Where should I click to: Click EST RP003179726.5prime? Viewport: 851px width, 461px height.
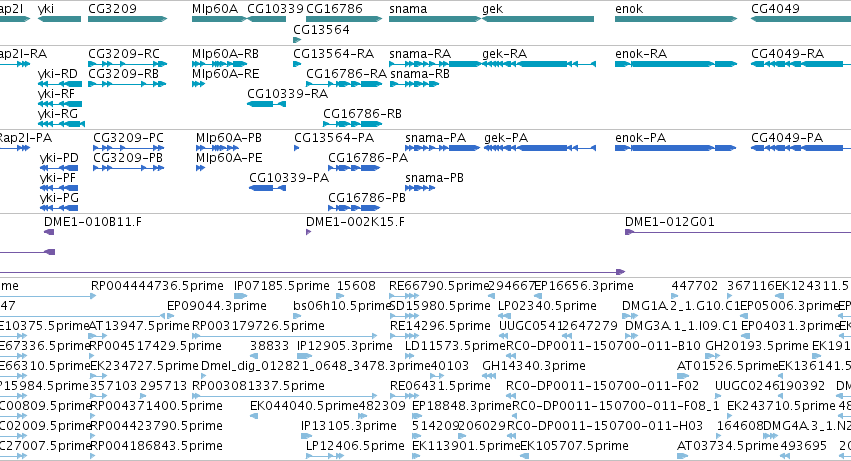pyautogui.click(x=258, y=326)
